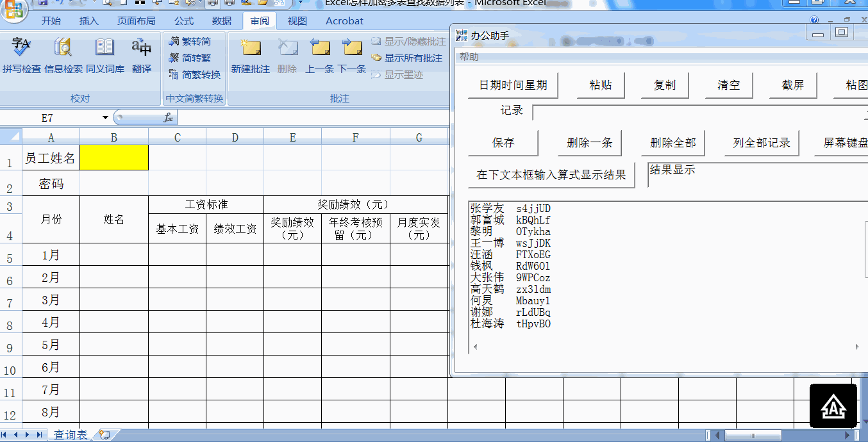Open the 信息检索 research pane

pyautogui.click(x=64, y=56)
